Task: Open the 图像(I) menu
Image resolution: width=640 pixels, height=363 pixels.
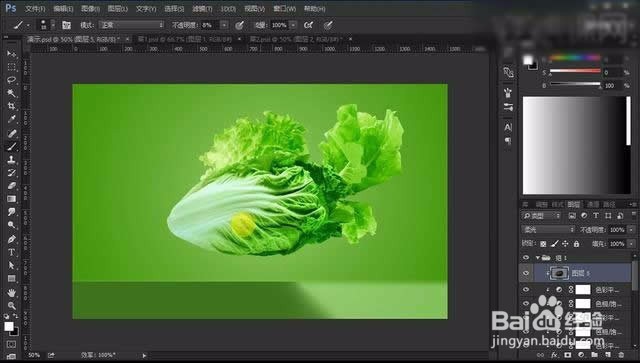Action: [90, 8]
